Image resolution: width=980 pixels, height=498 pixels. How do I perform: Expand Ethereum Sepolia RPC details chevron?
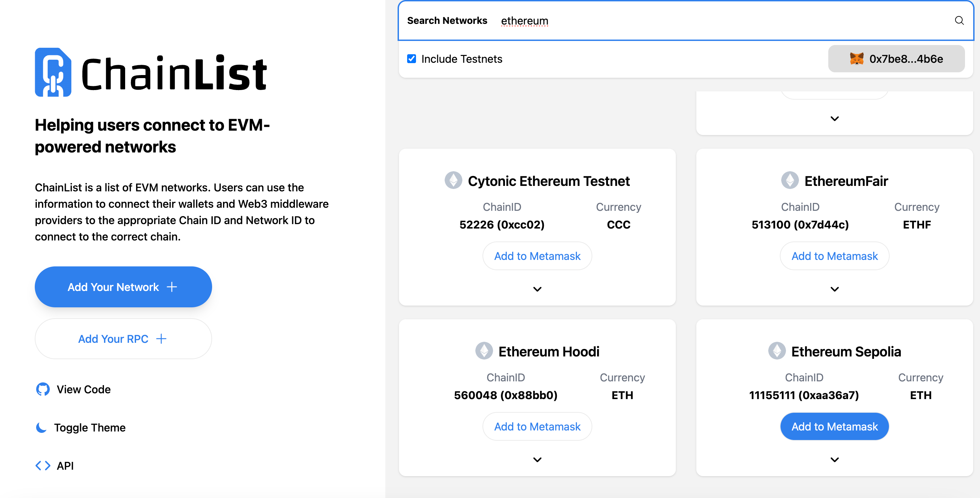tap(834, 459)
